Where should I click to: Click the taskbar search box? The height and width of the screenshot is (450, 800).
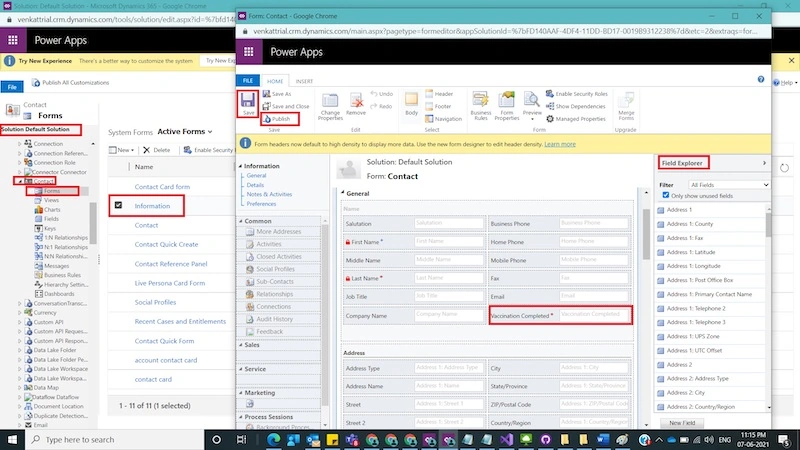click(114, 439)
